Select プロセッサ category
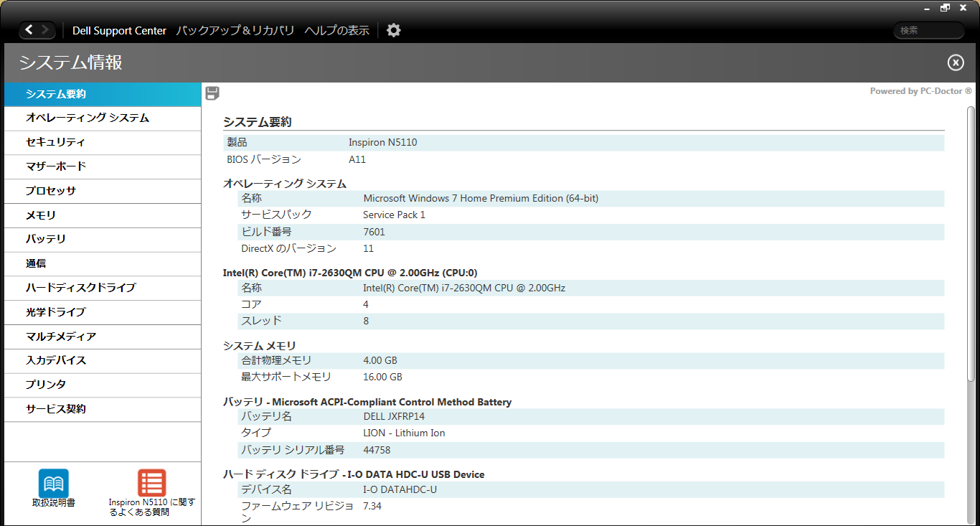Viewport: 980px width, 526px height. pyautogui.click(x=103, y=191)
